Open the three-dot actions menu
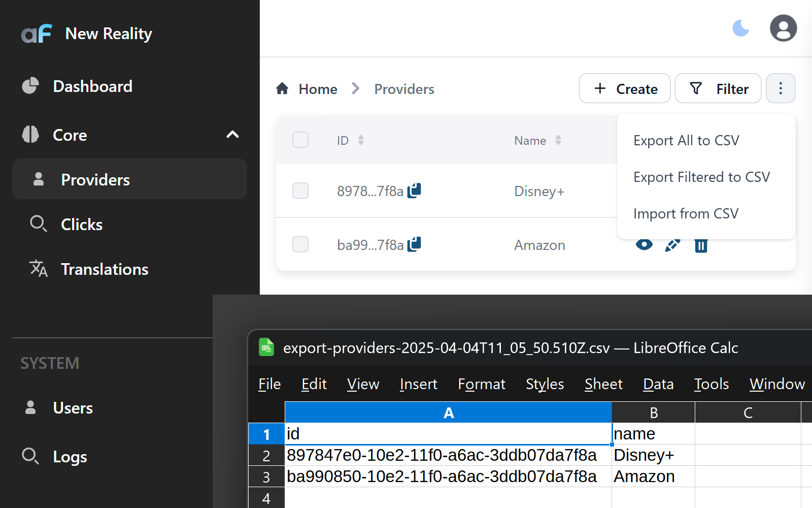 point(781,88)
